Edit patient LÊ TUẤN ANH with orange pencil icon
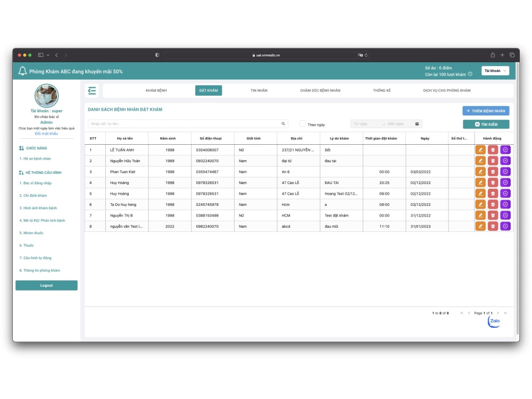Screen dimensions: 532x399 pyautogui.click(x=480, y=149)
